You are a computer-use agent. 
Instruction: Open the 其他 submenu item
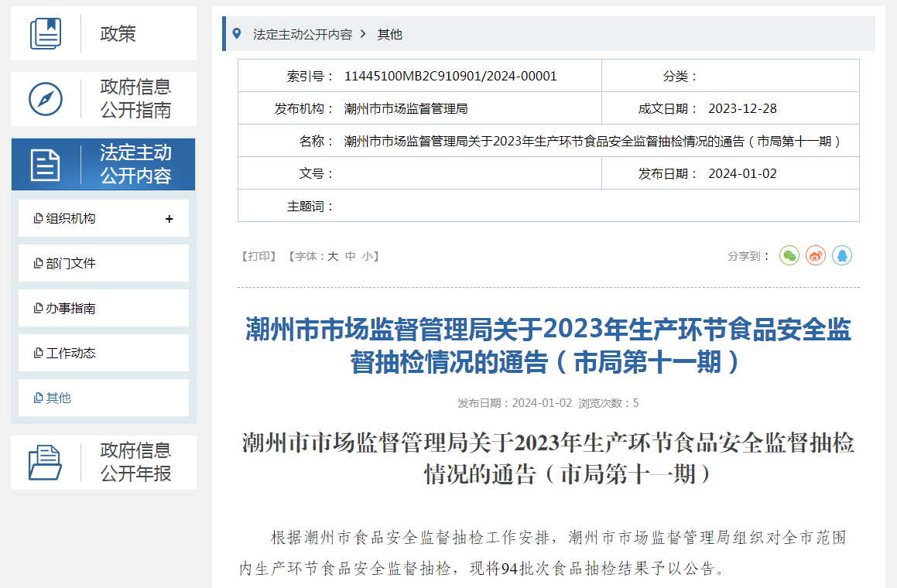(x=104, y=398)
